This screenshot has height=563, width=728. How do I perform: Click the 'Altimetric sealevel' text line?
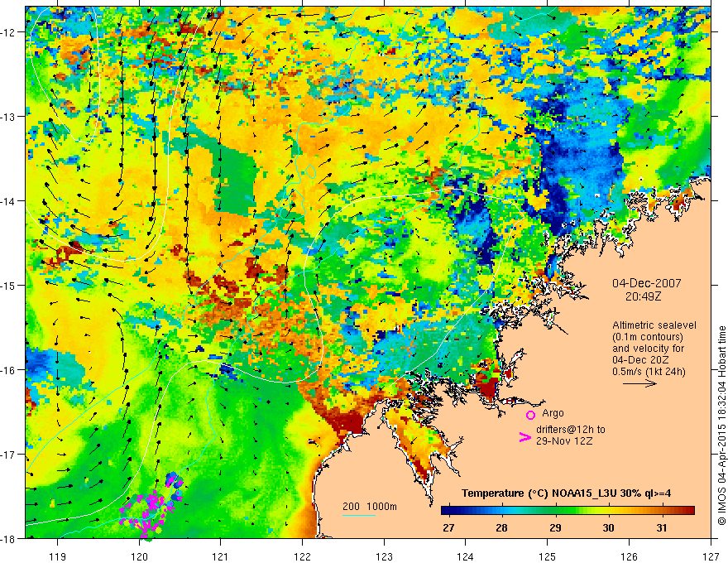(x=654, y=325)
